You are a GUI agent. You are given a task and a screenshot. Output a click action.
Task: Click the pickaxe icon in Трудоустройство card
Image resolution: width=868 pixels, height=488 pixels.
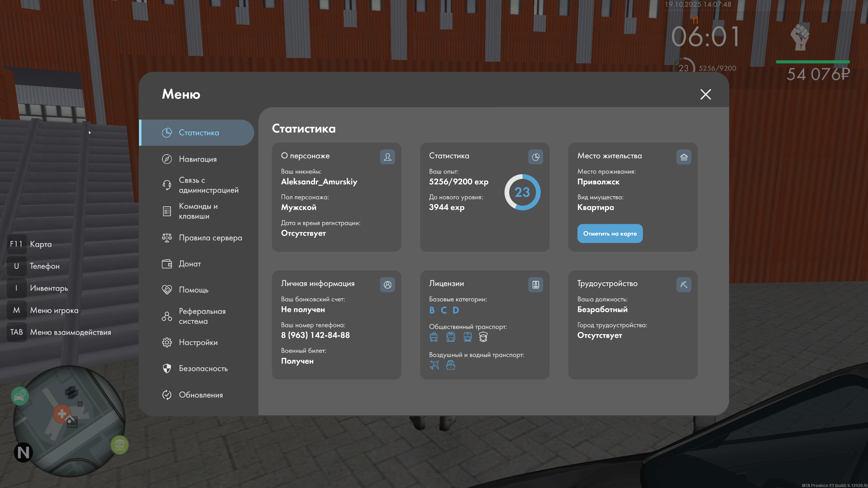click(x=684, y=285)
